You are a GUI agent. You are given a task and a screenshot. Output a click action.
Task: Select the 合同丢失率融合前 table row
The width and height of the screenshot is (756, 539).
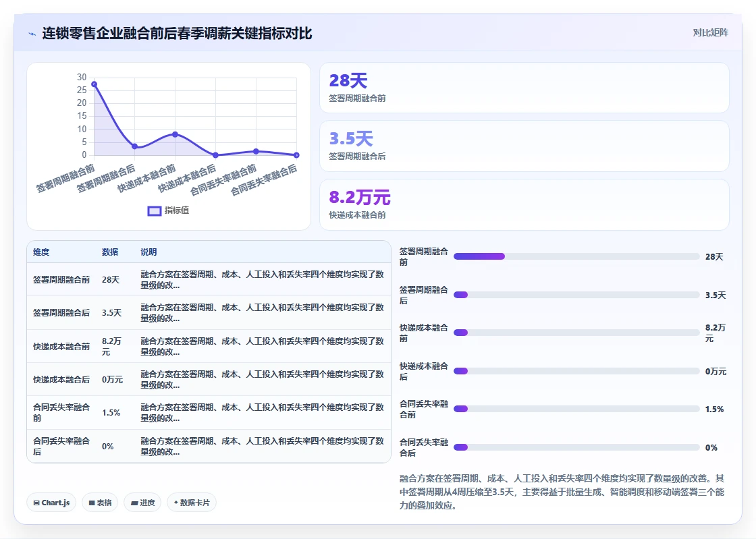click(x=209, y=413)
